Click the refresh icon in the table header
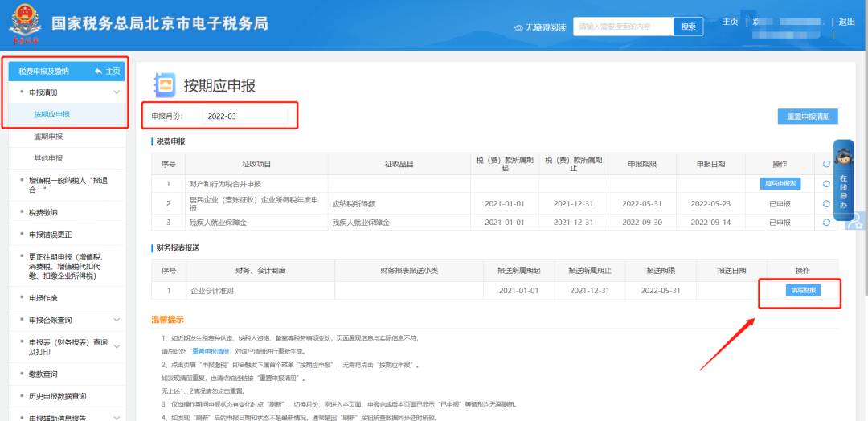This screenshot has width=868, height=421. [825, 164]
